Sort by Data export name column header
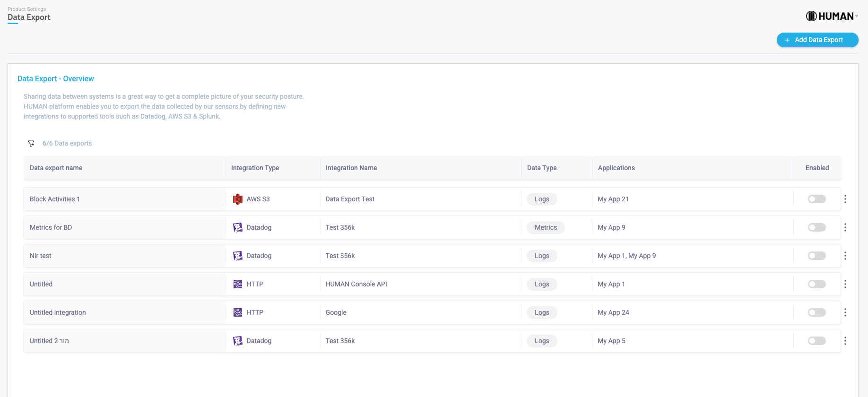The width and height of the screenshot is (868, 397). click(56, 168)
